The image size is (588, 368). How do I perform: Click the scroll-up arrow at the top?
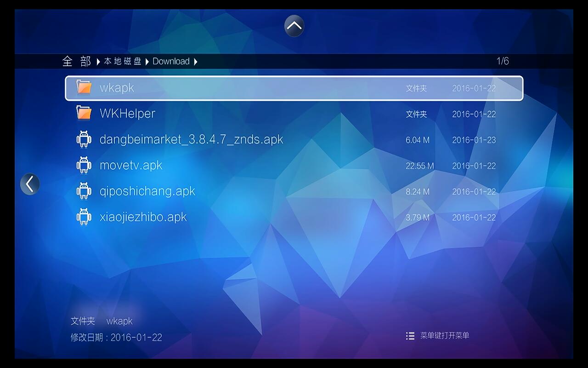coord(293,26)
